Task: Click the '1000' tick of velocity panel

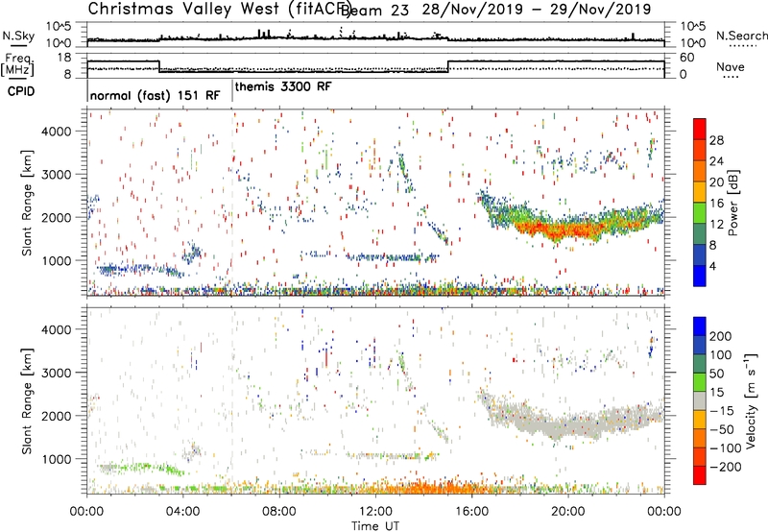Action: (57, 459)
